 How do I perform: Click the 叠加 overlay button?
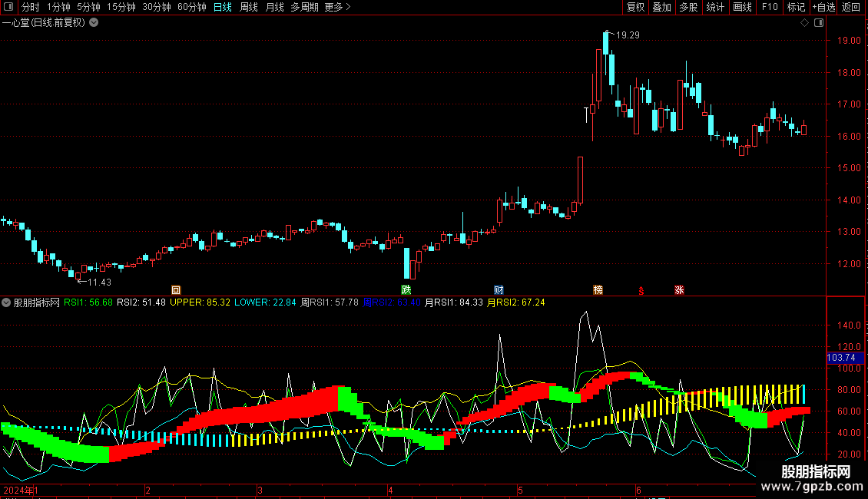[661, 7]
